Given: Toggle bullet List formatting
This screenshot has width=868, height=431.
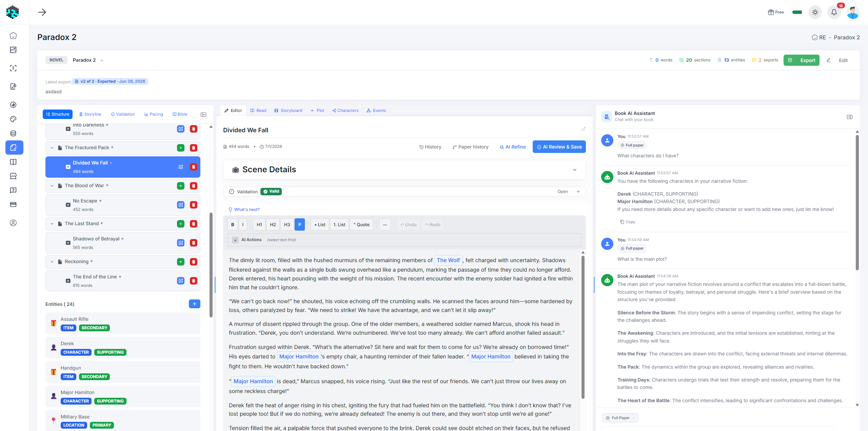Looking at the screenshot, I should pyautogui.click(x=320, y=224).
